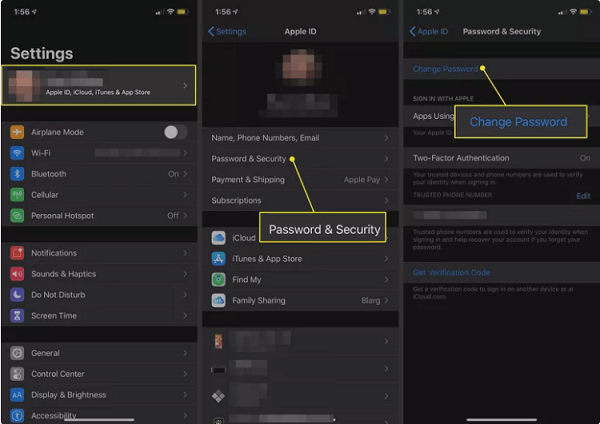Tap the Sounds & Haptics icon

click(17, 274)
